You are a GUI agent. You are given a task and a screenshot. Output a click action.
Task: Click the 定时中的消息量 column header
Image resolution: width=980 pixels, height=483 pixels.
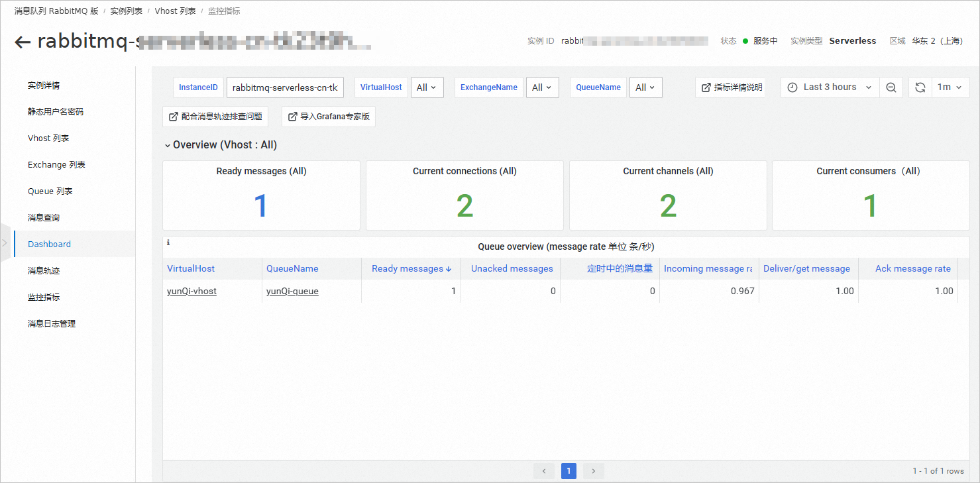(620, 268)
